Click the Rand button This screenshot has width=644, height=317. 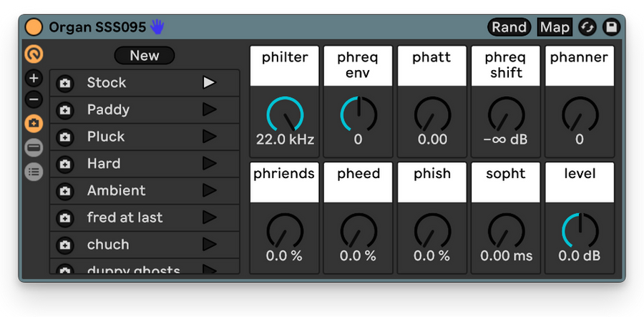point(509,27)
